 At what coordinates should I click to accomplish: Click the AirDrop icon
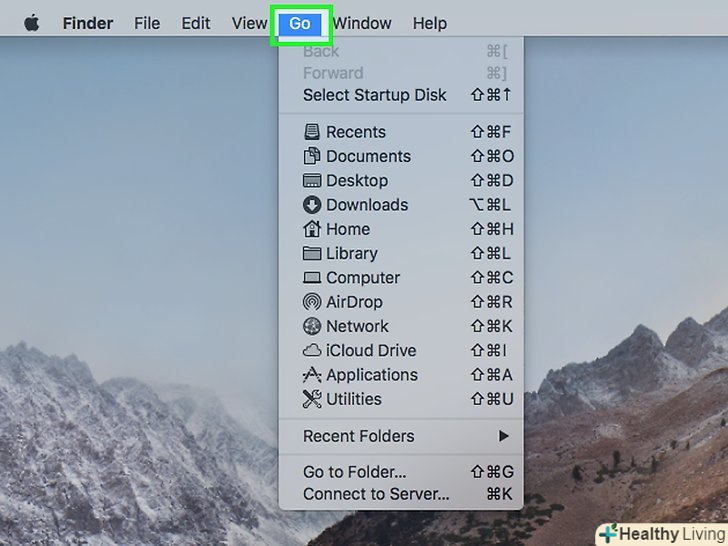312,302
